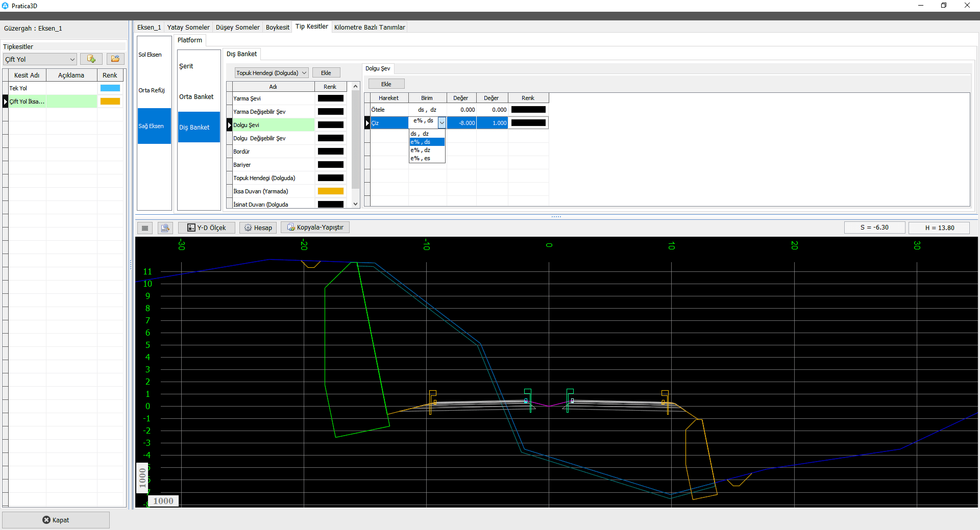980x530 pixels.
Task: Click the yellow swatch for İksa Duvarı (Yarmada)
Action: [330, 191]
